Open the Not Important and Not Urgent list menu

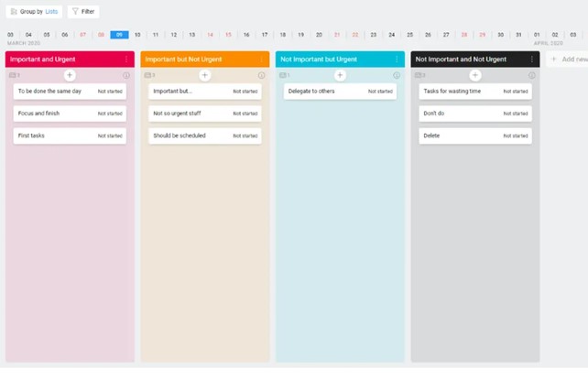pos(531,60)
